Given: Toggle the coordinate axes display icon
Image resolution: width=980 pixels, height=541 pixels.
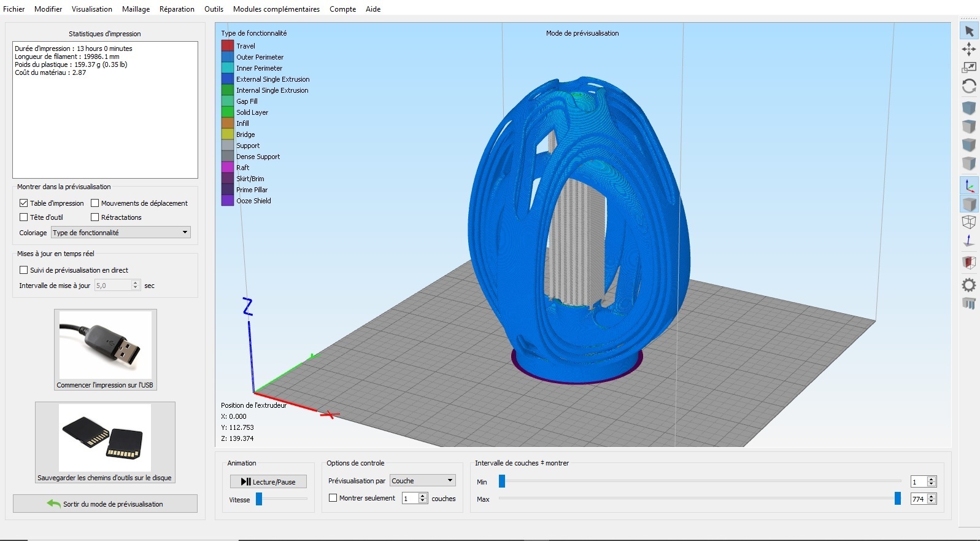Looking at the screenshot, I should click(x=969, y=185).
